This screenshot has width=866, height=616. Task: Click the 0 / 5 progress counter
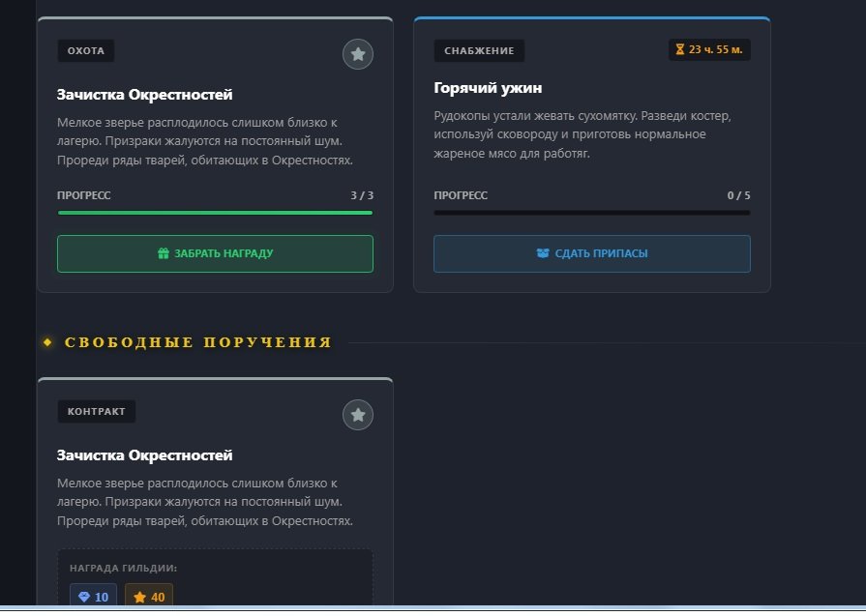[x=738, y=195]
